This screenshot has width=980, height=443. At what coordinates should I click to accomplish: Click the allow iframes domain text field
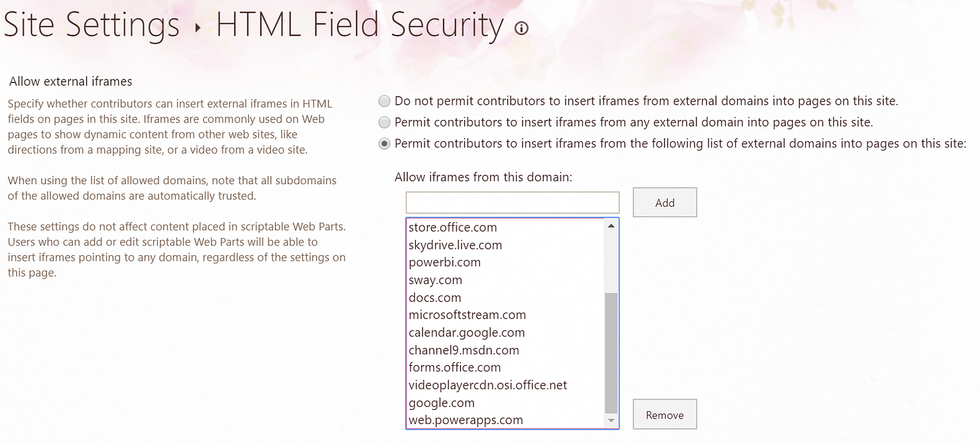click(512, 203)
